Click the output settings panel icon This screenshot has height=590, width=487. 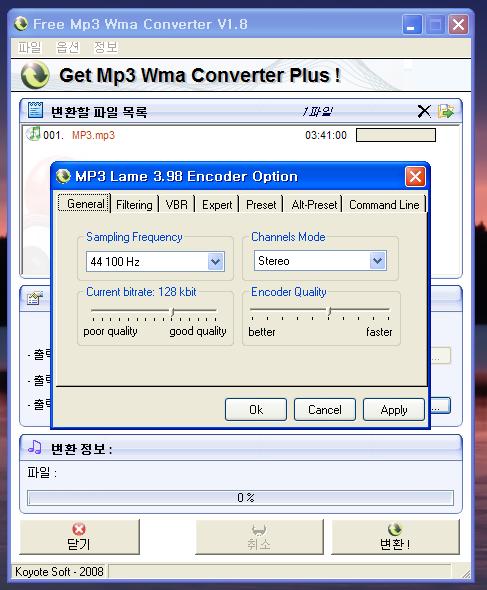coord(35,298)
